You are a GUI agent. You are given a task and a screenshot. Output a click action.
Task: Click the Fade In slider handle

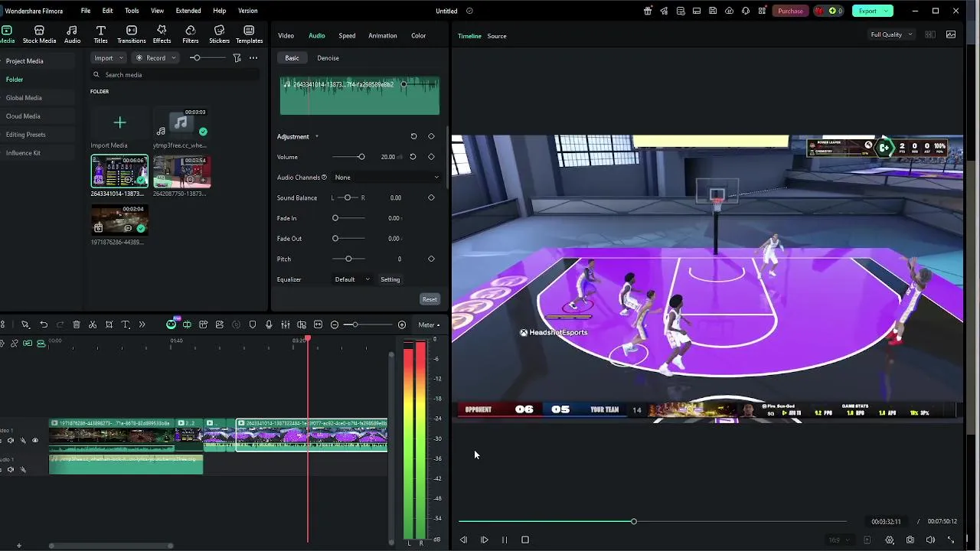[x=335, y=218]
